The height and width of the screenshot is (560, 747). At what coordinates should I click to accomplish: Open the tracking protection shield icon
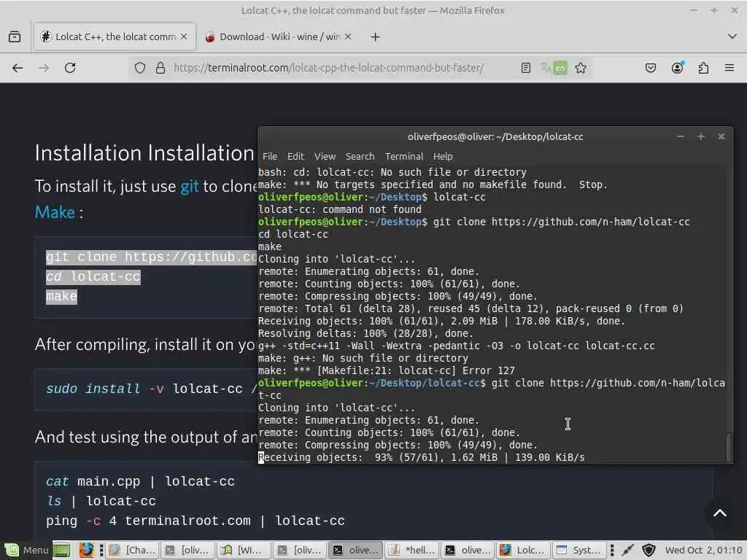(139, 68)
